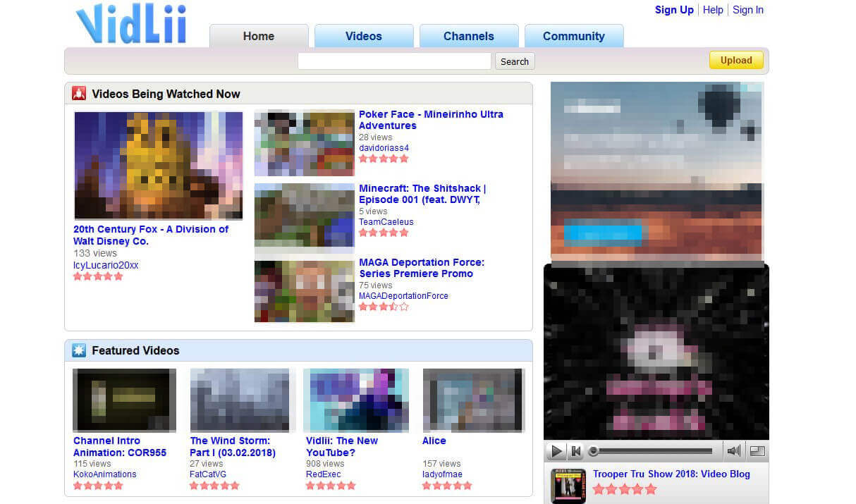Go to the Community tab
This screenshot has height=504, width=856.
tap(573, 36)
